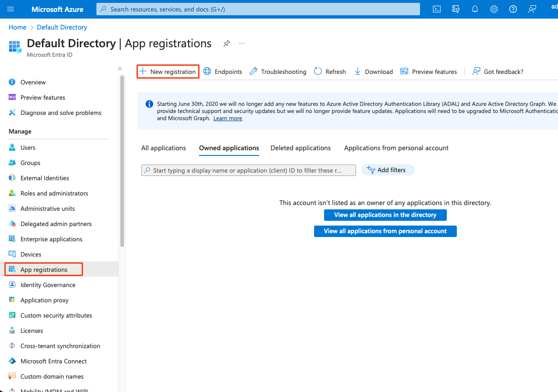
Task: Collapse the left navigation pane
Action: click(120, 68)
